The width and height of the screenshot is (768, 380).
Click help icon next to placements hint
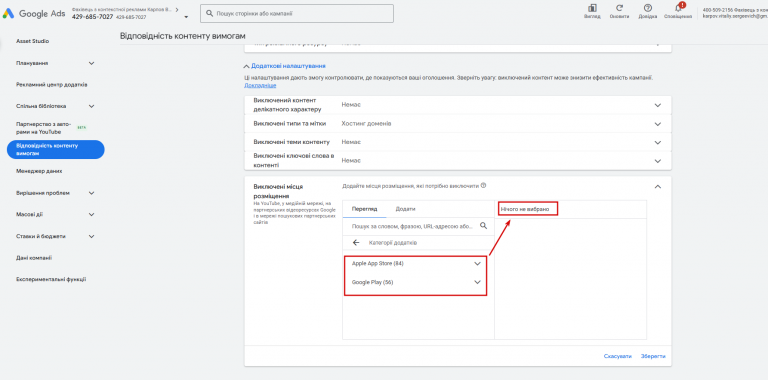[483, 186]
